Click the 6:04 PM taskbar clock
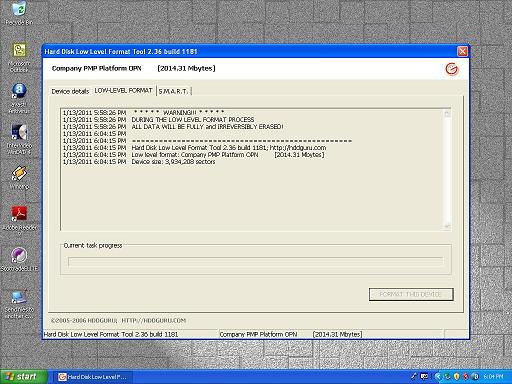 click(x=493, y=377)
